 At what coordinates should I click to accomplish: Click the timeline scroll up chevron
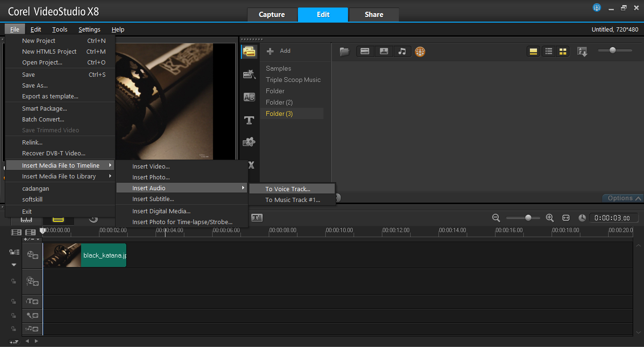tap(638, 246)
